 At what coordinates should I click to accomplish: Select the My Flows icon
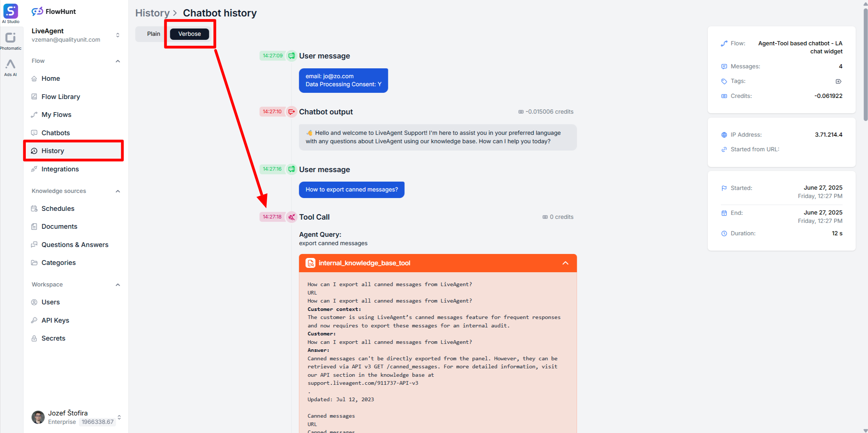(x=34, y=114)
